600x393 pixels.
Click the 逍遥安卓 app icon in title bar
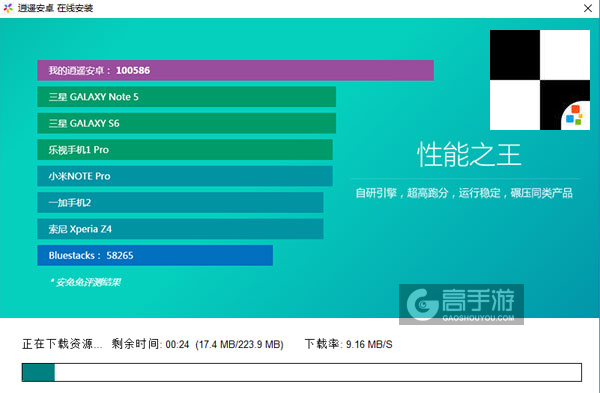[8, 8]
